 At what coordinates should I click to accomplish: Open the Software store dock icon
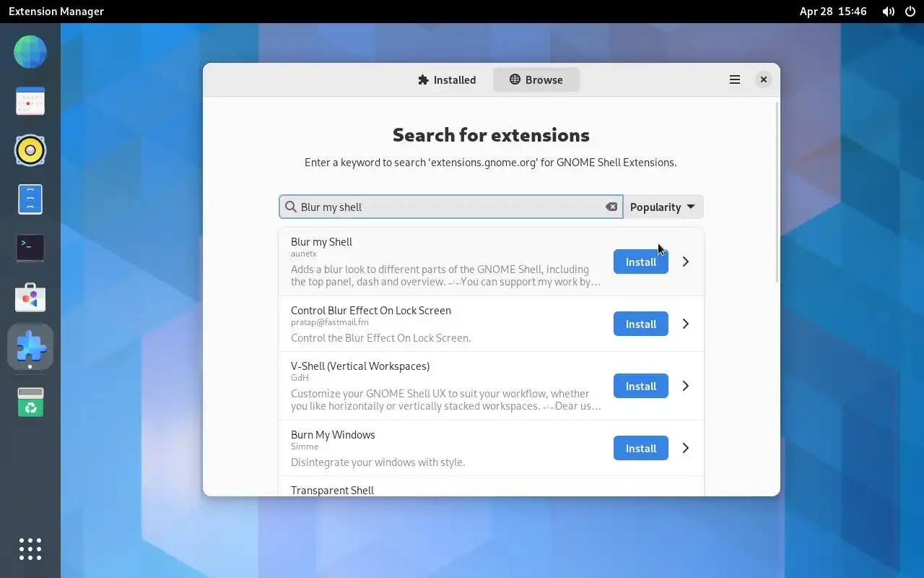coord(30,298)
